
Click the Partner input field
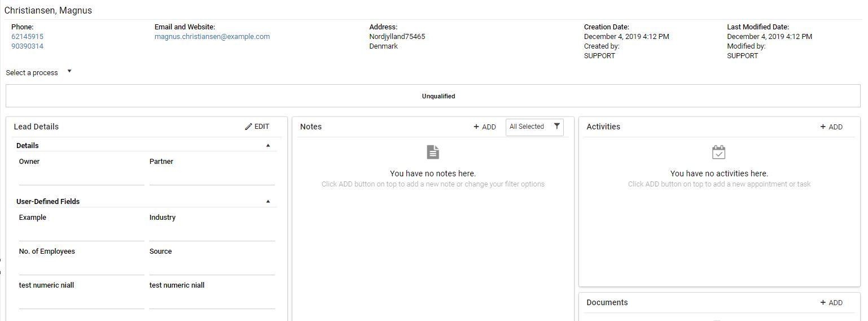click(x=212, y=177)
